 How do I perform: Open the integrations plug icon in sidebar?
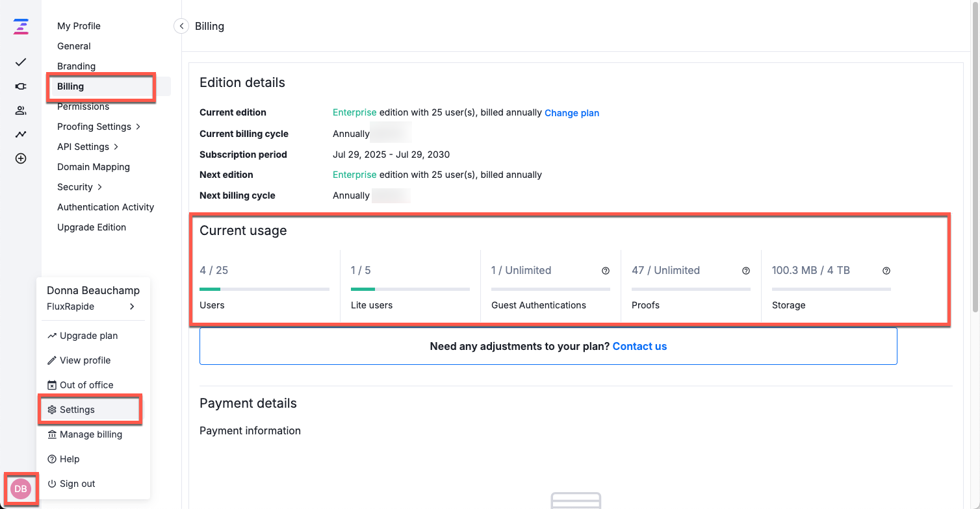[x=21, y=86]
